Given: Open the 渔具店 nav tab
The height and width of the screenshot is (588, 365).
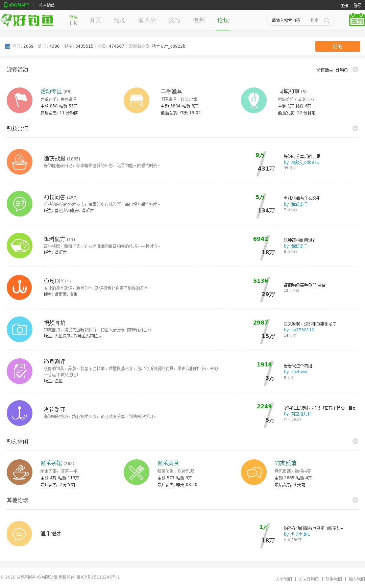Looking at the screenshot, I should [147, 20].
